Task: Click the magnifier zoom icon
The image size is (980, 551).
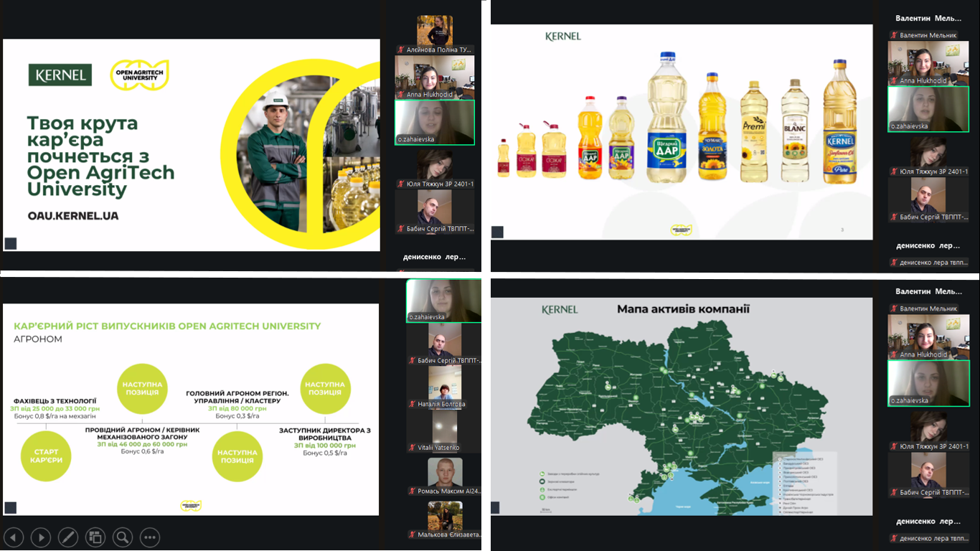Action: [123, 537]
